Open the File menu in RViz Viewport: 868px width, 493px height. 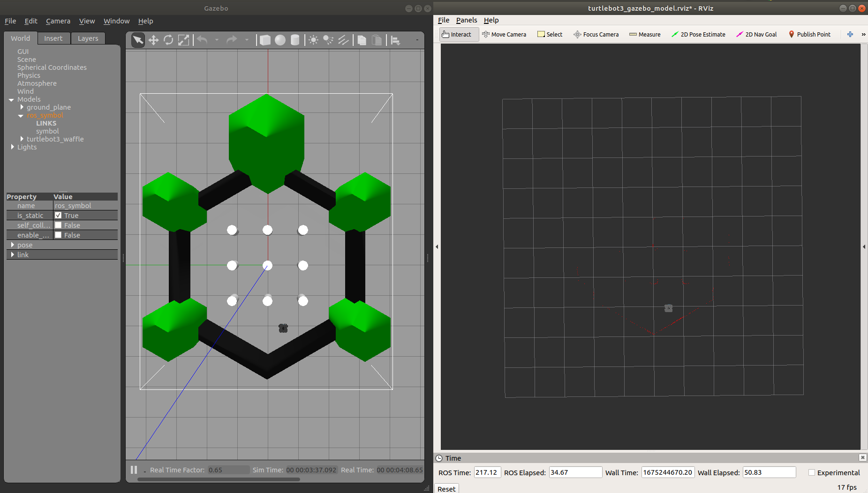point(443,20)
